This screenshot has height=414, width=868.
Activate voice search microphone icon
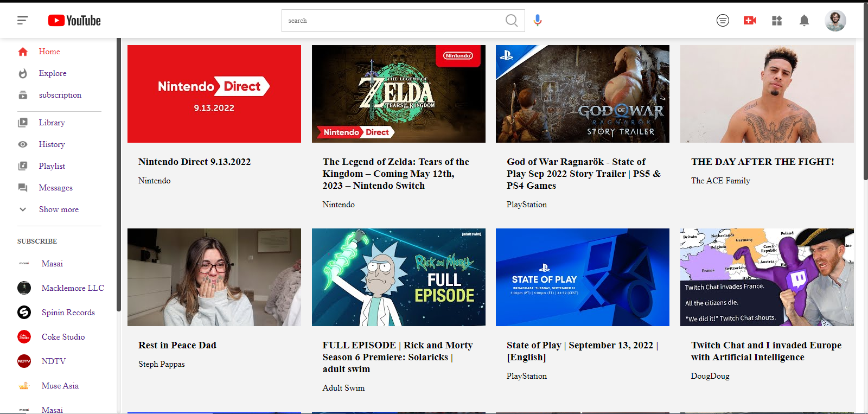pos(538,21)
